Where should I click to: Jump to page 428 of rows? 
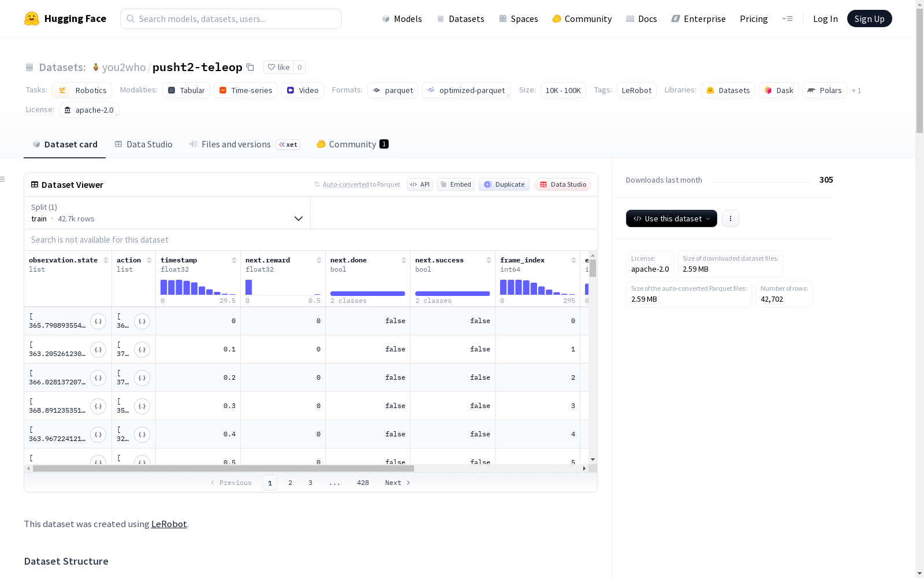pyautogui.click(x=363, y=483)
